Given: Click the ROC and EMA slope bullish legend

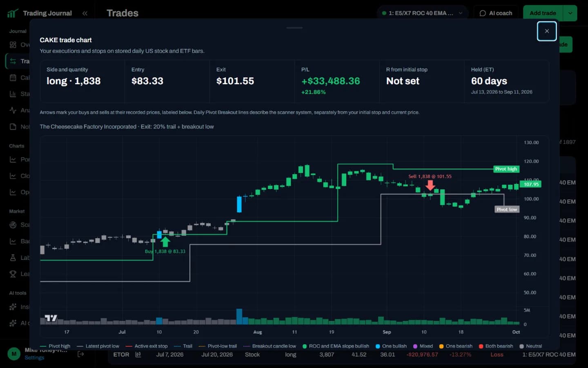Looking at the screenshot, I should [x=336, y=346].
